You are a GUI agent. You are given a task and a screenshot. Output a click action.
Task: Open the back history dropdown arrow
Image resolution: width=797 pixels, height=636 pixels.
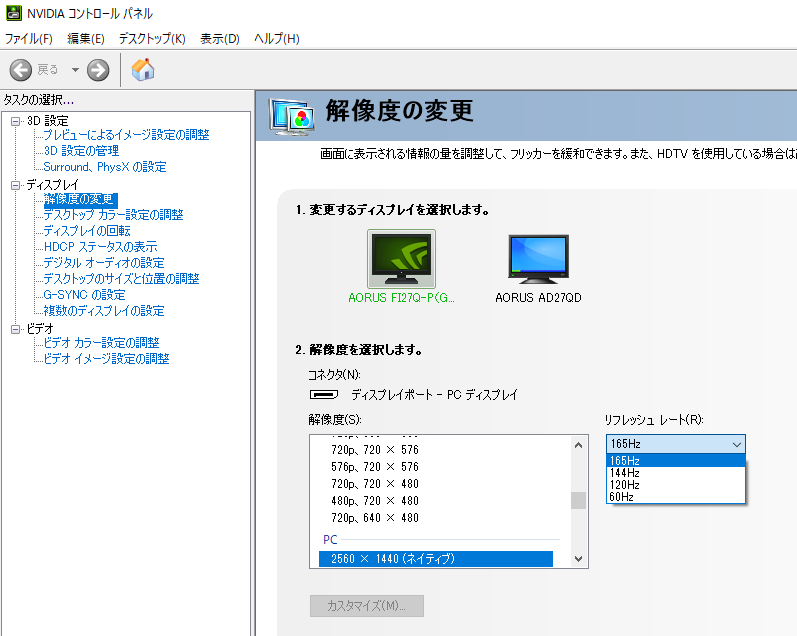pos(75,70)
